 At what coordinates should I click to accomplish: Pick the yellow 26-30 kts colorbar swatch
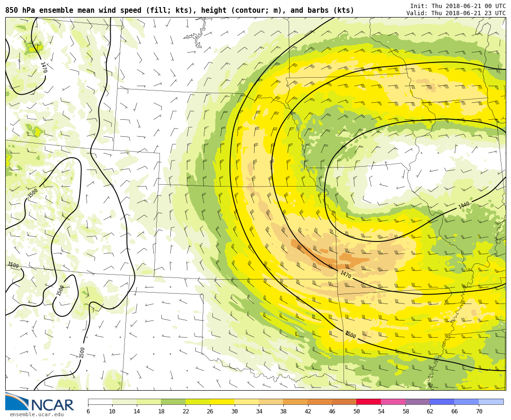coord(222,402)
